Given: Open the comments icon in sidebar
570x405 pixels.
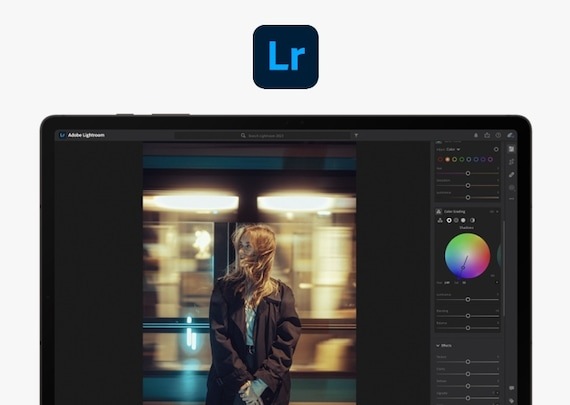Looking at the screenshot, I should pyautogui.click(x=511, y=388).
